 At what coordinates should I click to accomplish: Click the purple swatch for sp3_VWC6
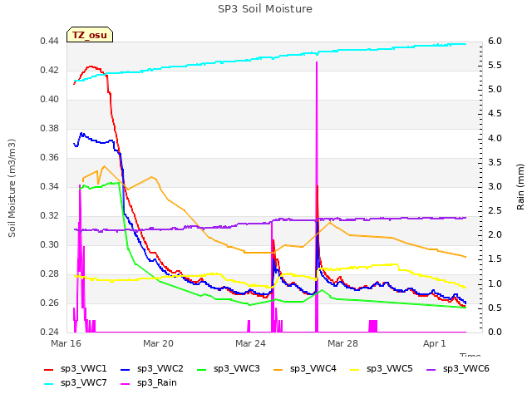431,370
